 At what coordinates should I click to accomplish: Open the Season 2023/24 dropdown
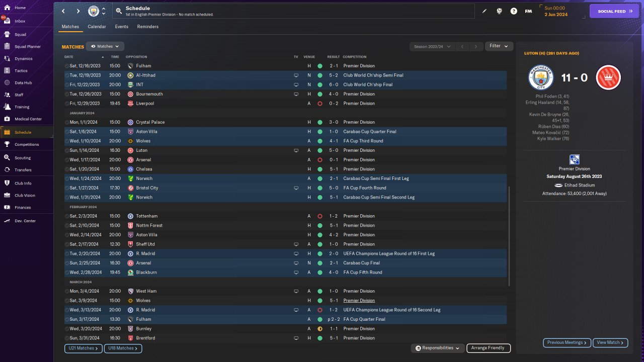click(x=432, y=46)
